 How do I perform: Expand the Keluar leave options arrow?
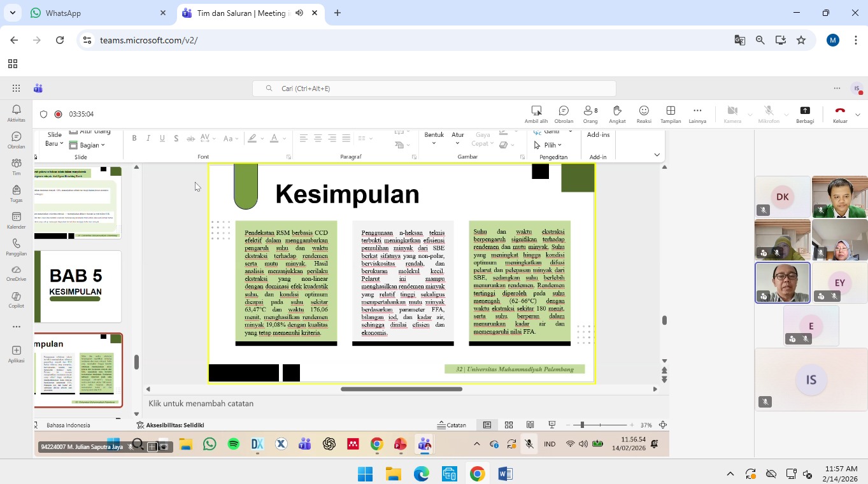pyautogui.click(x=858, y=115)
